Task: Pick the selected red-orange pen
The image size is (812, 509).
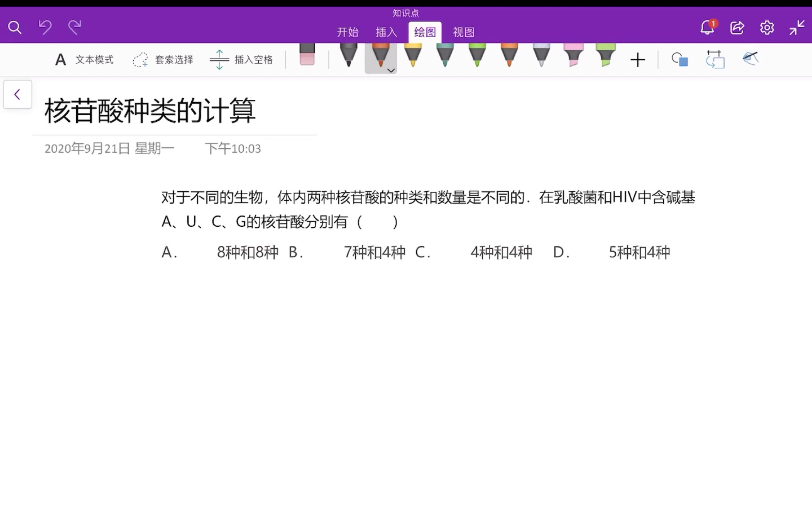Action: click(380, 56)
